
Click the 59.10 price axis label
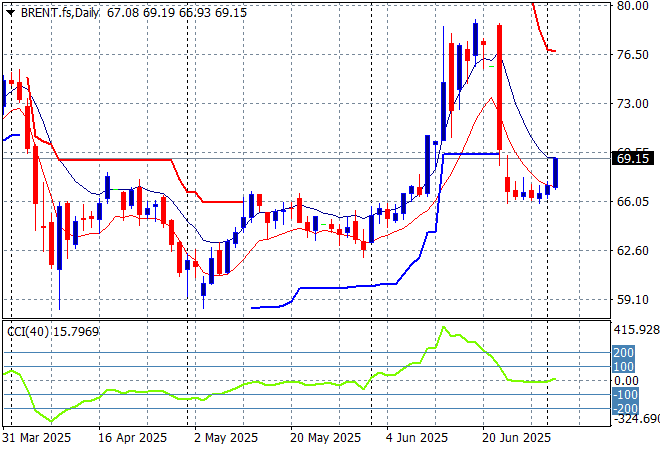click(632, 299)
